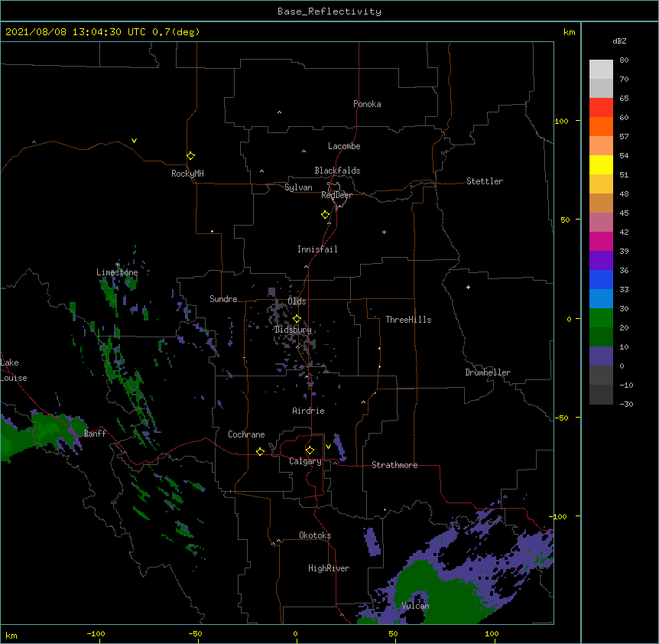This screenshot has height=644, width=659.
Task: Click the Sylvan label on the map
Action: (298, 187)
